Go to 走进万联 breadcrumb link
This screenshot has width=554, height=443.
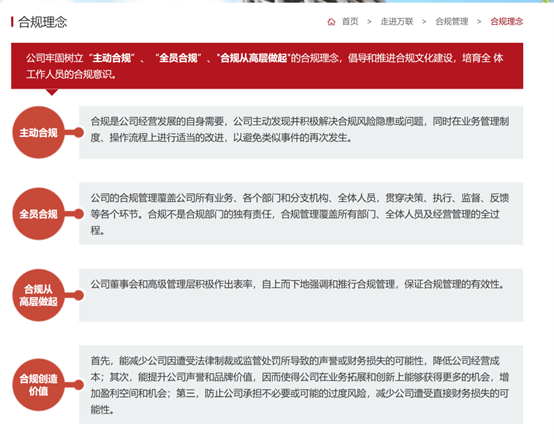396,22
